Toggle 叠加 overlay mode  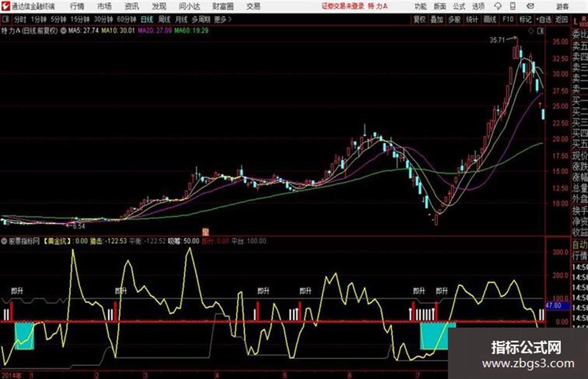tap(437, 19)
